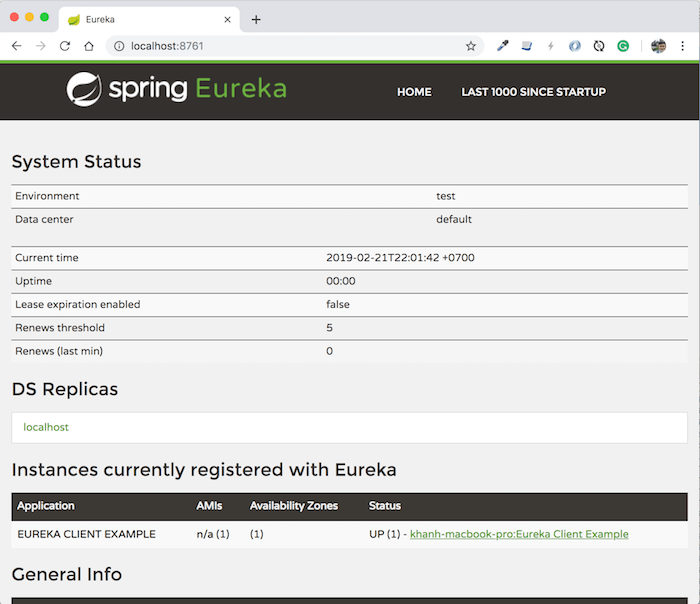The image size is (700, 604).
Task: Select the Eureka browser tab
Action: 149,19
